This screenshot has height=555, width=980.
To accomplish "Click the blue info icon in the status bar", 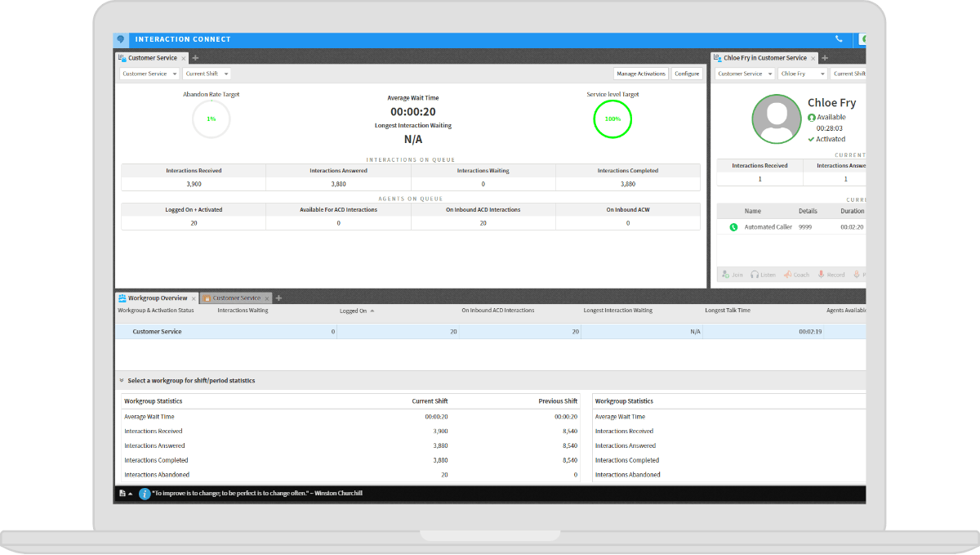I will [x=145, y=494].
